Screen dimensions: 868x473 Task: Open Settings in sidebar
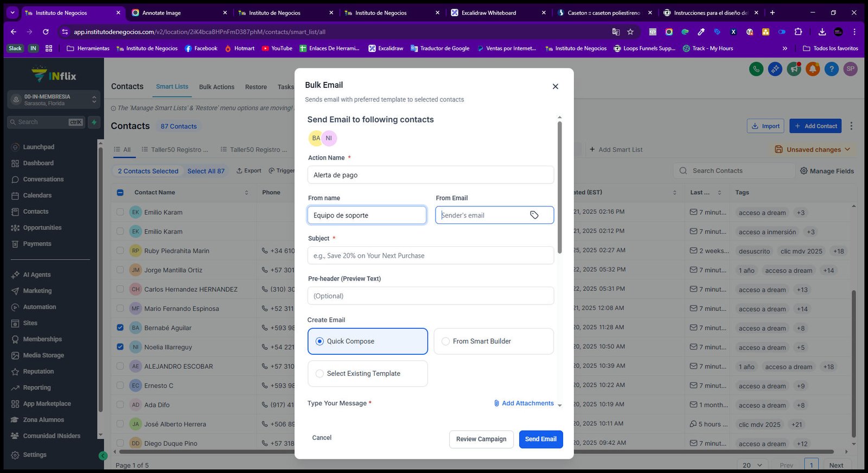pyautogui.click(x=34, y=455)
